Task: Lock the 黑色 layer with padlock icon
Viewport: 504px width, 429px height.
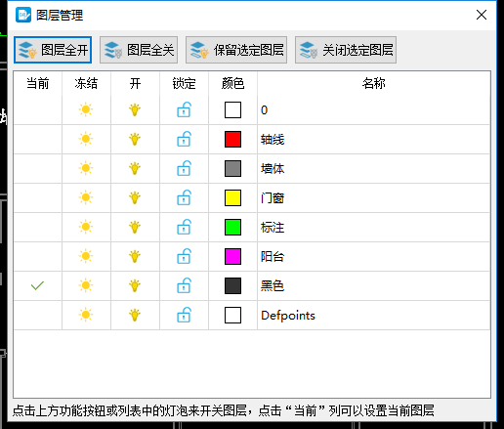Action: 184,285
